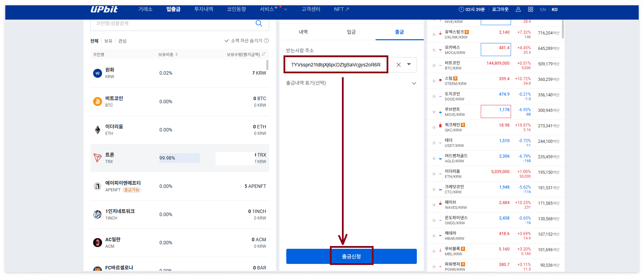The width and height of the screenshot is (644, 277).
Task: Sort by 보유비중 column
Action: click(x=168, y=54)
